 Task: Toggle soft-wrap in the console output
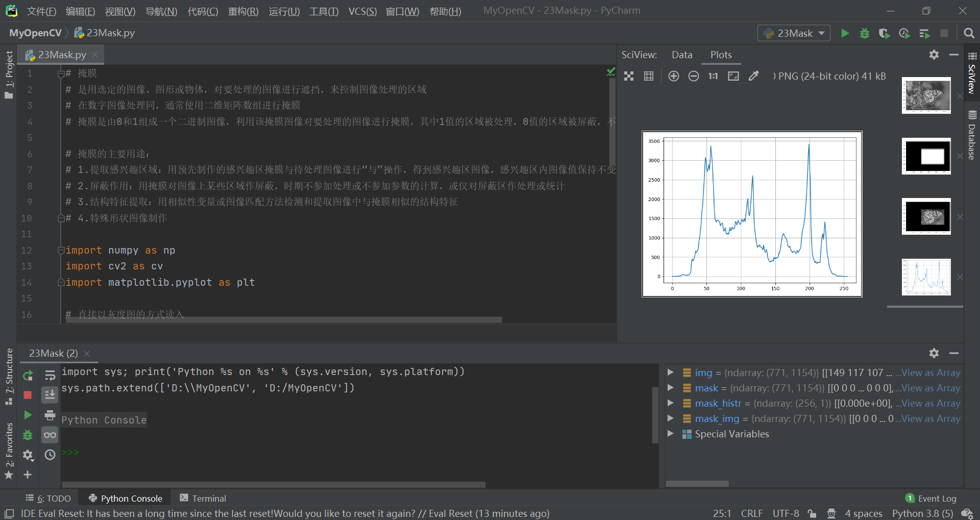(50, 375)
